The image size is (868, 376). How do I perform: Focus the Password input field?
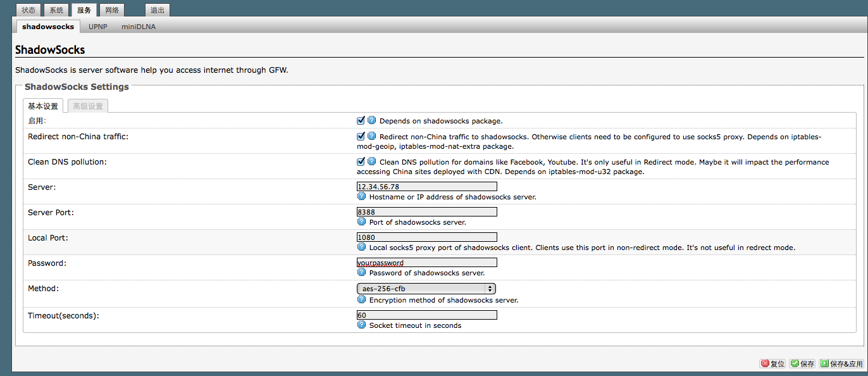click(427, 263)
